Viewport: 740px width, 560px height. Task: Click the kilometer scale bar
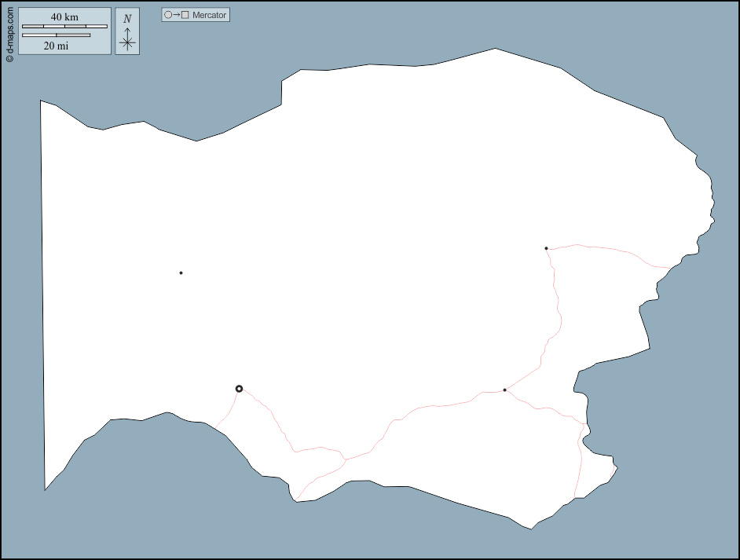64,27
